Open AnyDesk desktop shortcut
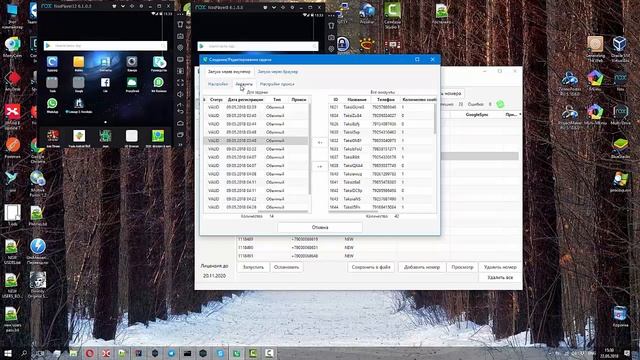 [x=13, y=79]
